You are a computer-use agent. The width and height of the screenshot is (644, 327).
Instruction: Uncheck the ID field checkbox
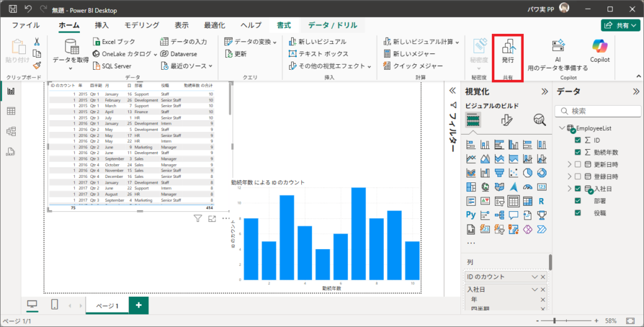[578, 140]
